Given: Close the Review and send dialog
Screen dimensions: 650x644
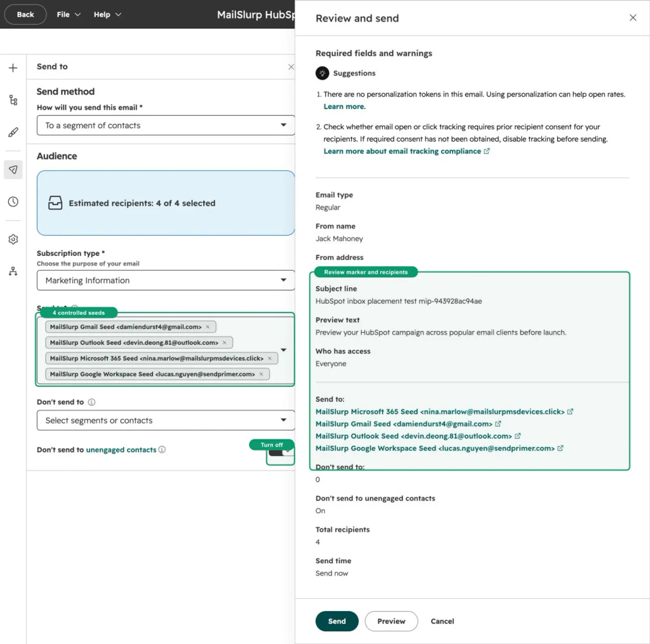Looking at the screenshot, I should 633,18.
